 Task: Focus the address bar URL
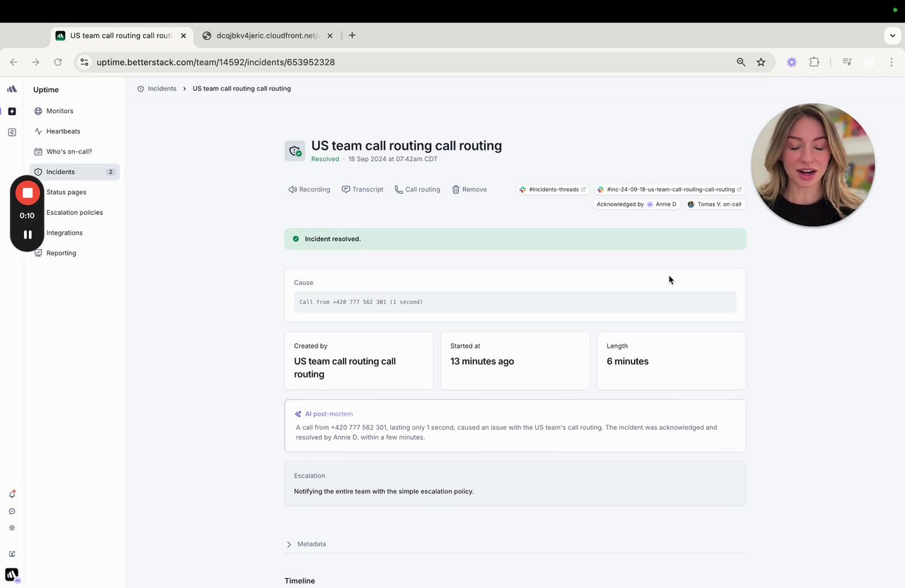click(x=216, y=62)
